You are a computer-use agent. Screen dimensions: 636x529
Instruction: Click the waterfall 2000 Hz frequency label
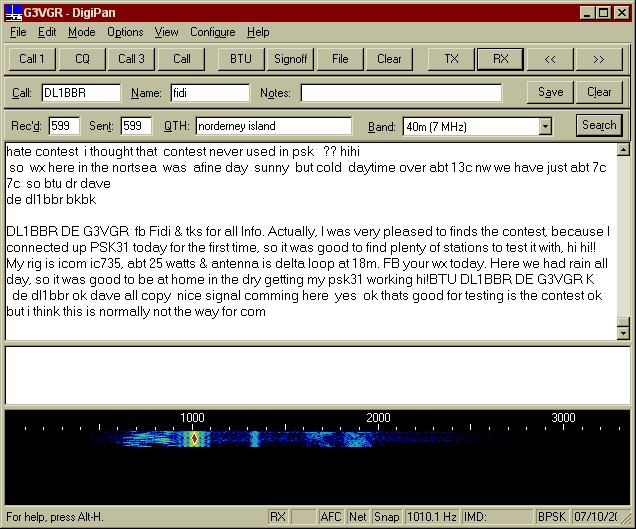pyautogui.click(x=378, y=417)
